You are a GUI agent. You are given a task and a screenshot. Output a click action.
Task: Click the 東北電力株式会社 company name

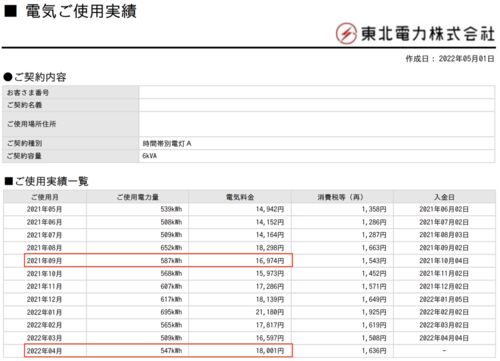tap(428, 34)
